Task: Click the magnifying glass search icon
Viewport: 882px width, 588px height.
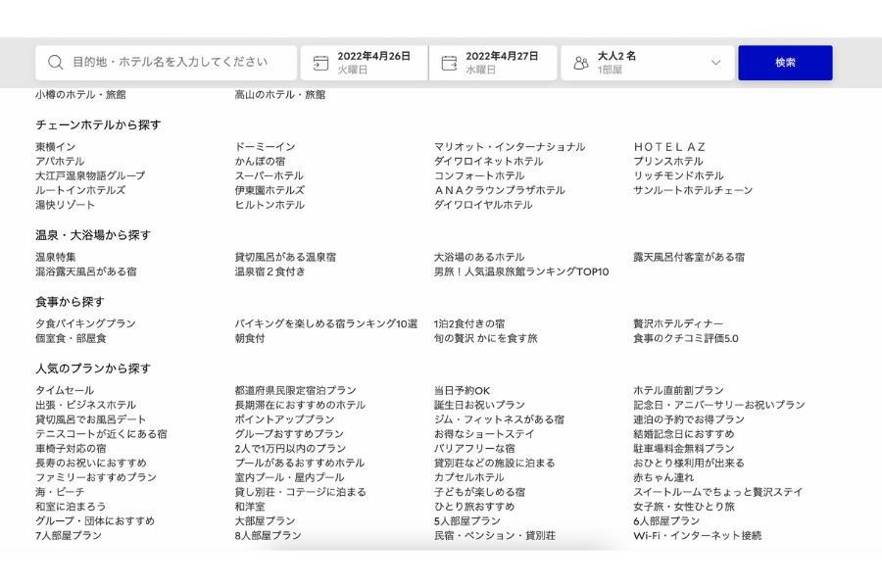Action: tap(55, 63)
